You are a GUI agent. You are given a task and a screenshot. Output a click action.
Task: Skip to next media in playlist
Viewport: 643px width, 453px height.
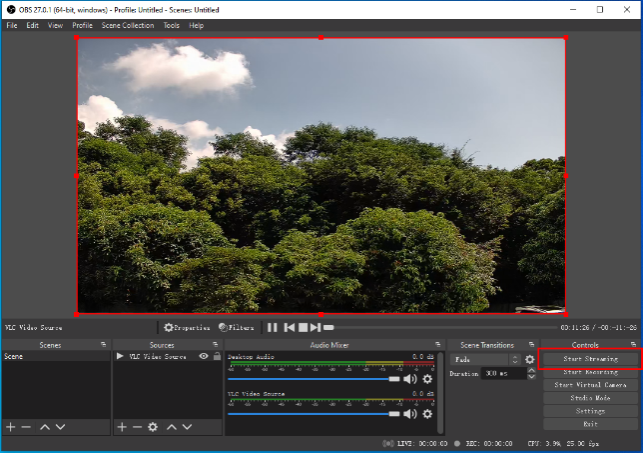[x=316, y=327]
